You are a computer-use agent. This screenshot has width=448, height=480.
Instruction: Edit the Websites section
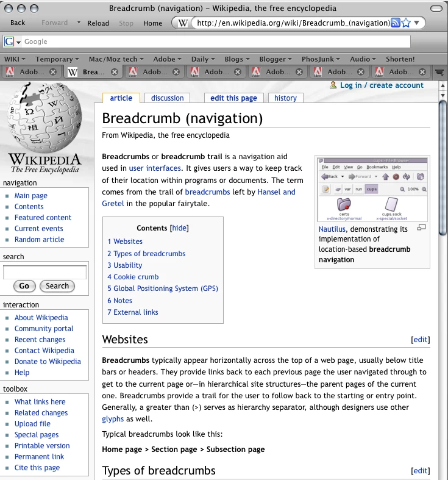pos(421,340)
